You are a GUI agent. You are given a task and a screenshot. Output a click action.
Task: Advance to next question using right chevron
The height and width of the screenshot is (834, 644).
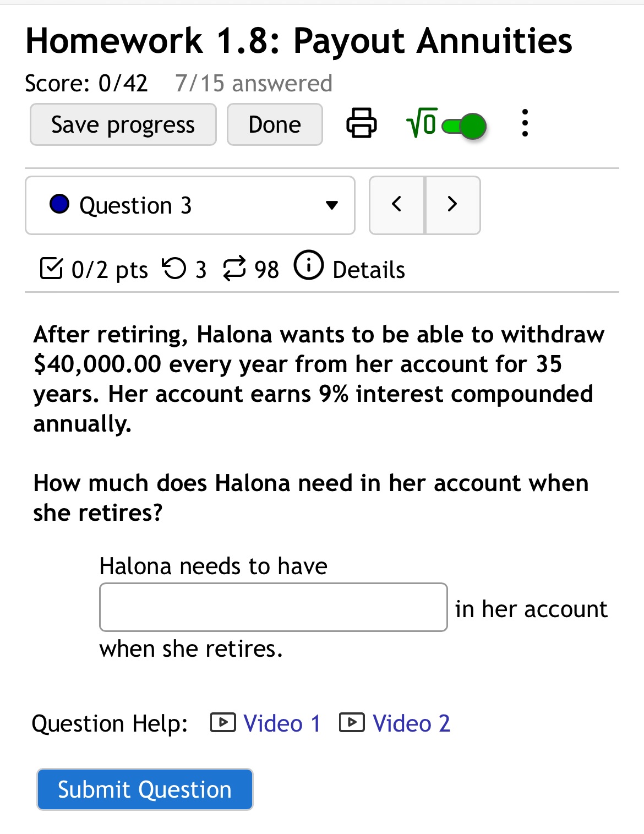click(x=452, y=204)
